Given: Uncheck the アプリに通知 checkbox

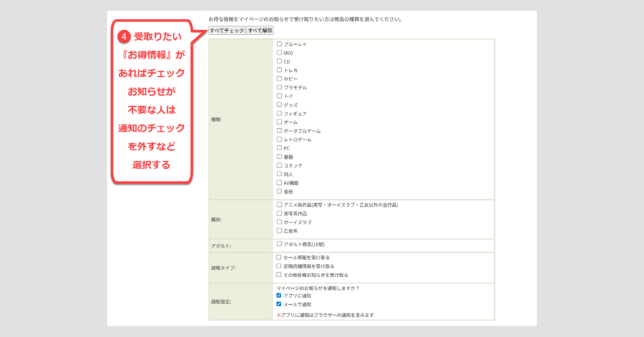Looking at the screenshot, I should coord(279,296).
